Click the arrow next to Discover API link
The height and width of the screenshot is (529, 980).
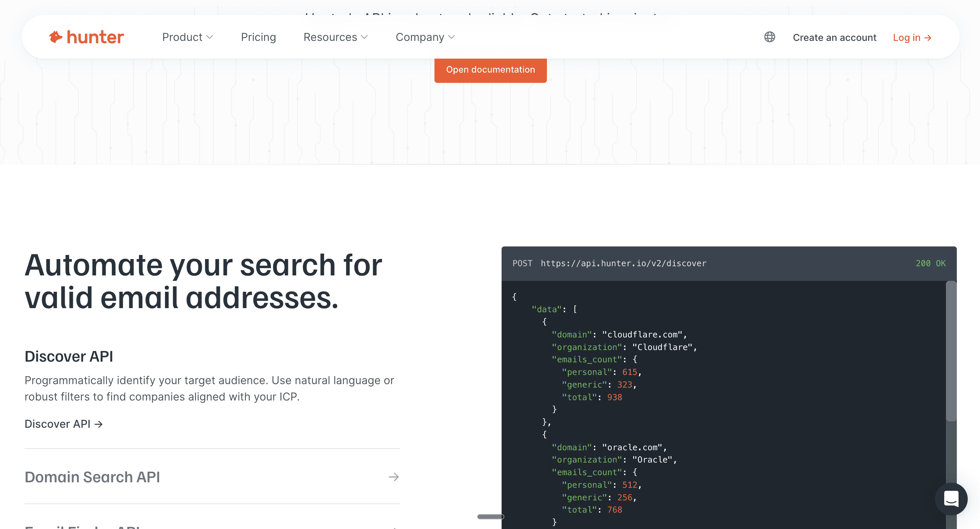(98, 424)
